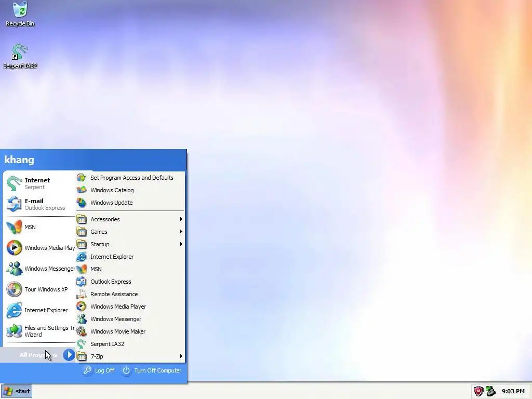532x399 pixels.
Task: Launch Internet Serpent from pinned list
Action: tap(39, 183)
